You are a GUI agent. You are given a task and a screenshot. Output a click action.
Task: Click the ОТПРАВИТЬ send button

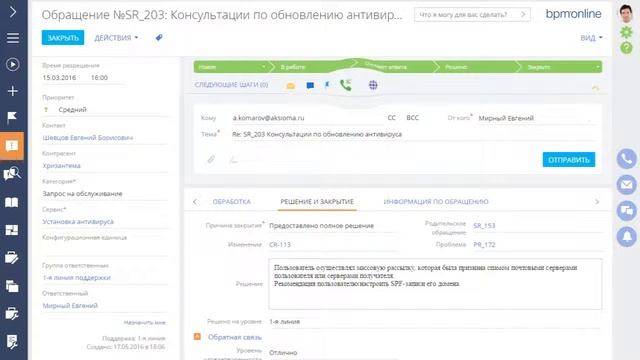pos(569,160)
